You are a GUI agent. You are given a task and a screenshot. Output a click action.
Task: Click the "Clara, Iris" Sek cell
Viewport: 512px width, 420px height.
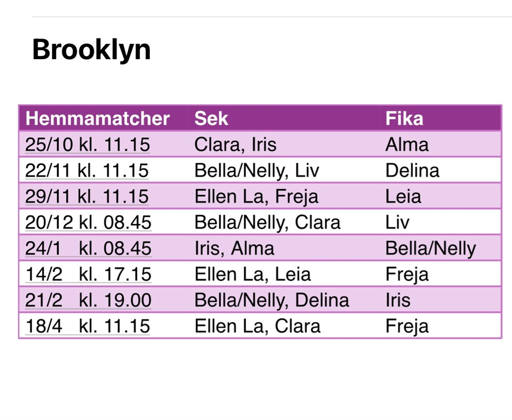pos(235,145)
